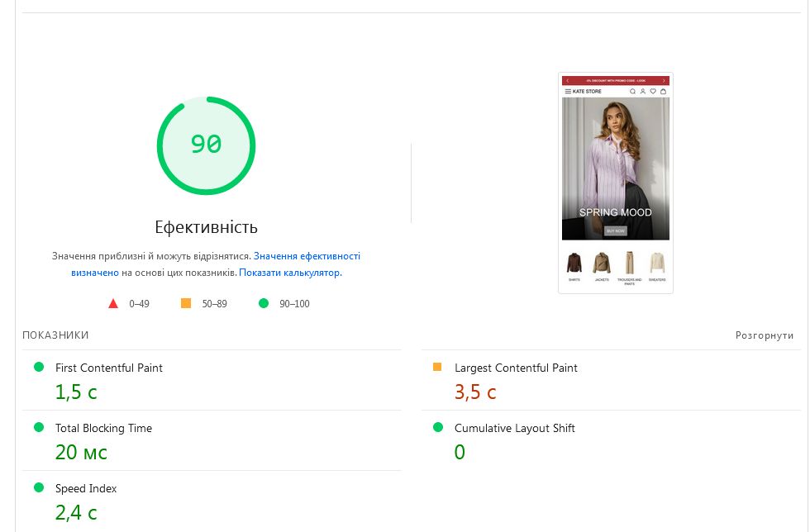Expand metrics with the Розгорнути toggle
The width and height of the screenshot is (810, 532).
pos(765,335)
